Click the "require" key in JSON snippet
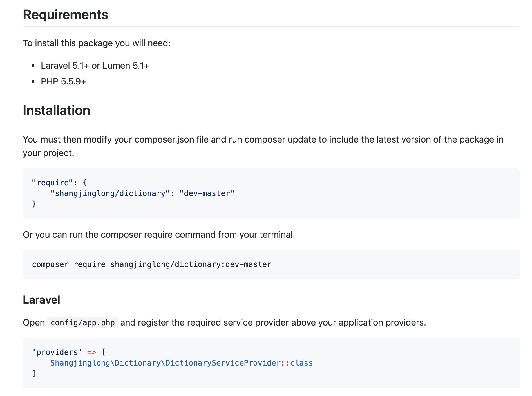Image resolution: width=532 pixels, height=396 pixels. (52, 183)
